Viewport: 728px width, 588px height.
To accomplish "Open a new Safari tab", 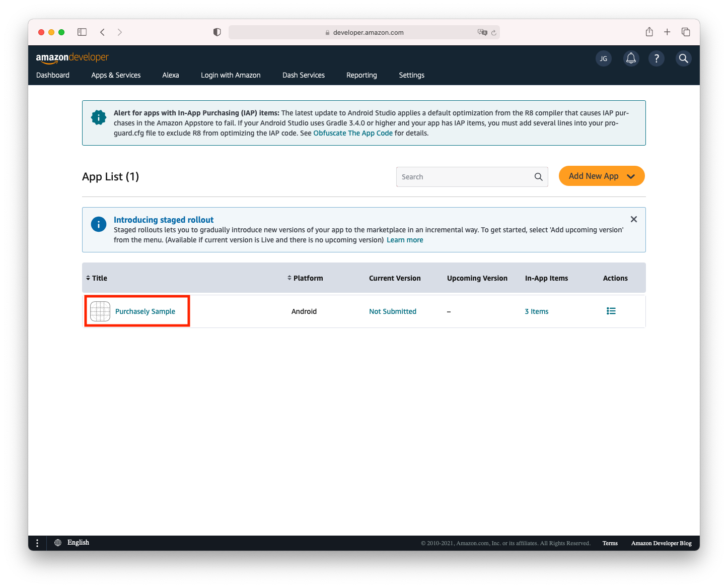I will [x=667, y=32].
